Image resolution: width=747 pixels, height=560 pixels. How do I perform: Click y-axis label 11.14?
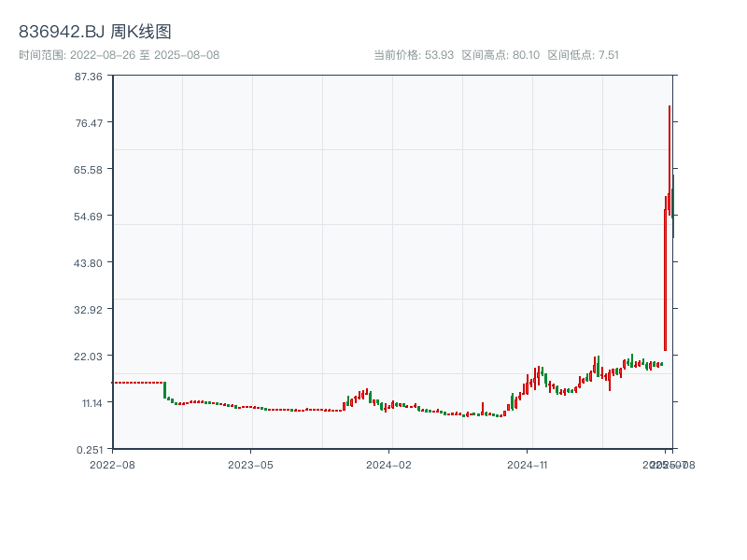click(92, 403)
